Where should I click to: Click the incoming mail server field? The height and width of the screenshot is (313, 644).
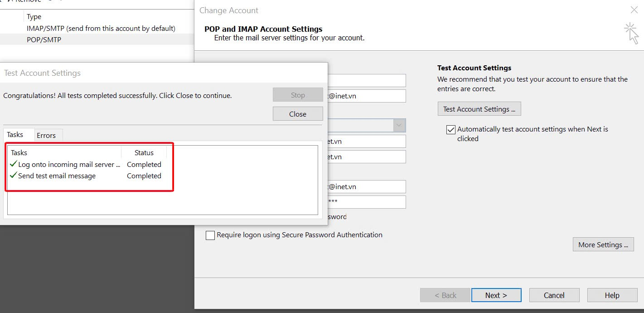click(x=367, y=141)
